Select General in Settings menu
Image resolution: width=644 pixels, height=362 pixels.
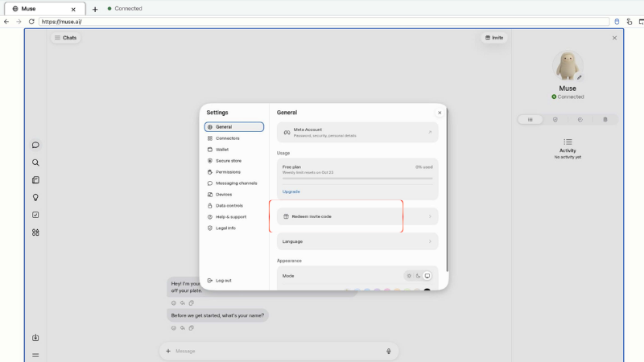click(x=234, y=127)
